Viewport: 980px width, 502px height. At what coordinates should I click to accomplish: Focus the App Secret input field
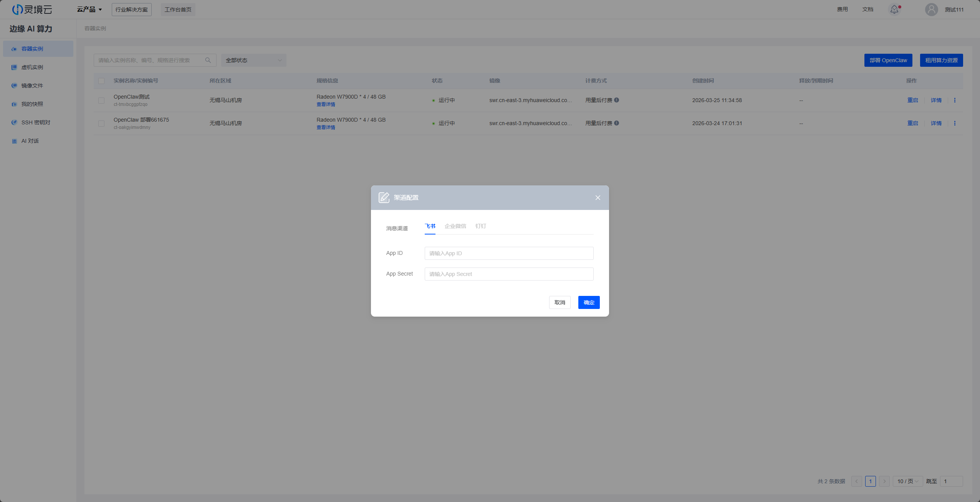(509, 274)
